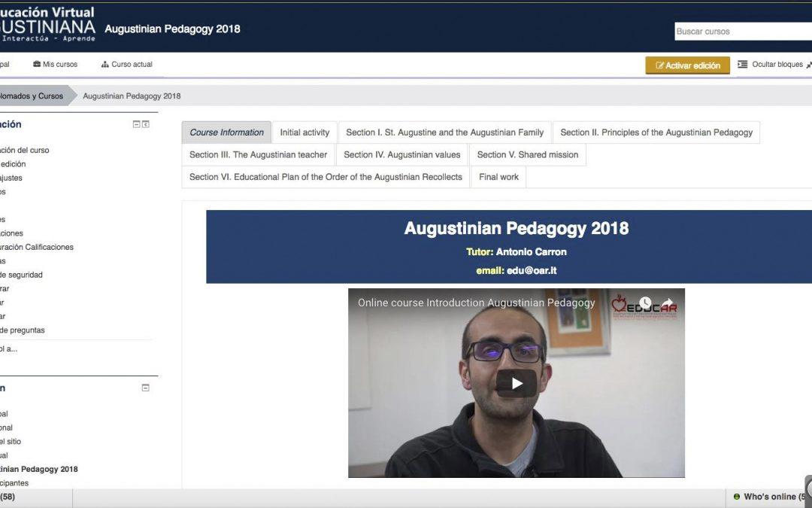This screenshot has height=508, width=812.
Task: Click the Banco de preguntas link
Action: click(23, 330)
